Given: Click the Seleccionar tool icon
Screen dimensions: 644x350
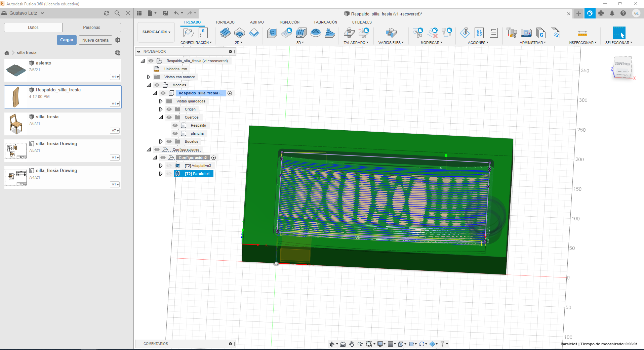Looking at the screenshot, I should coord(619,33).
